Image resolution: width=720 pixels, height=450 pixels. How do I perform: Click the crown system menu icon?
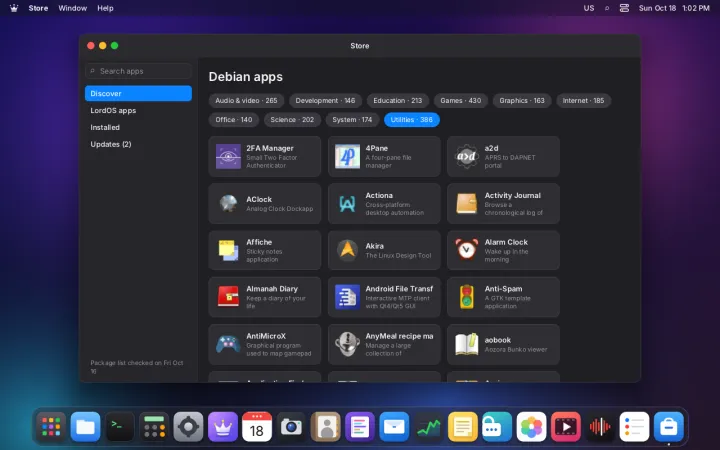click(14, 8)
